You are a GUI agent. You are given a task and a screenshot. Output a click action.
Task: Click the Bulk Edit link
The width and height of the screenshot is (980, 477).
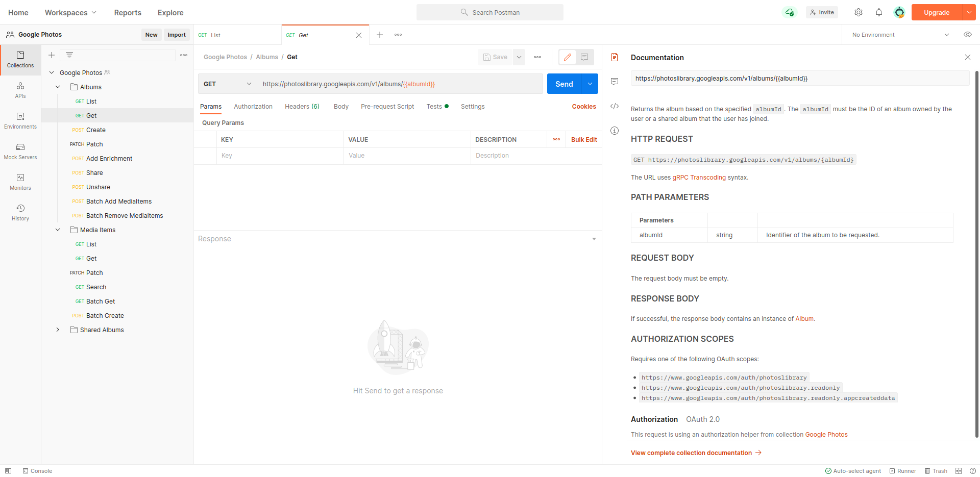click(x=584, y=139)
